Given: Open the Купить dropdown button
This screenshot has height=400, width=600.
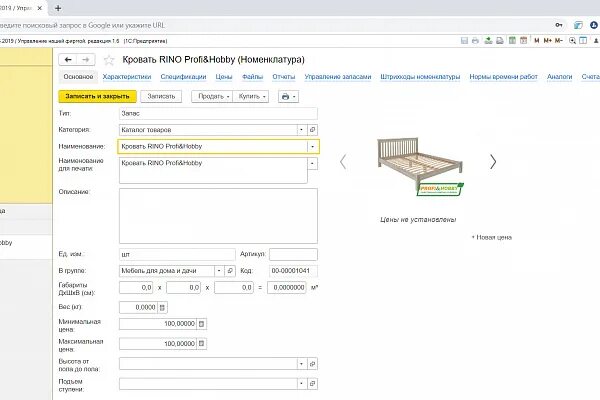Looking at the screenshot, I should point(251,96).
